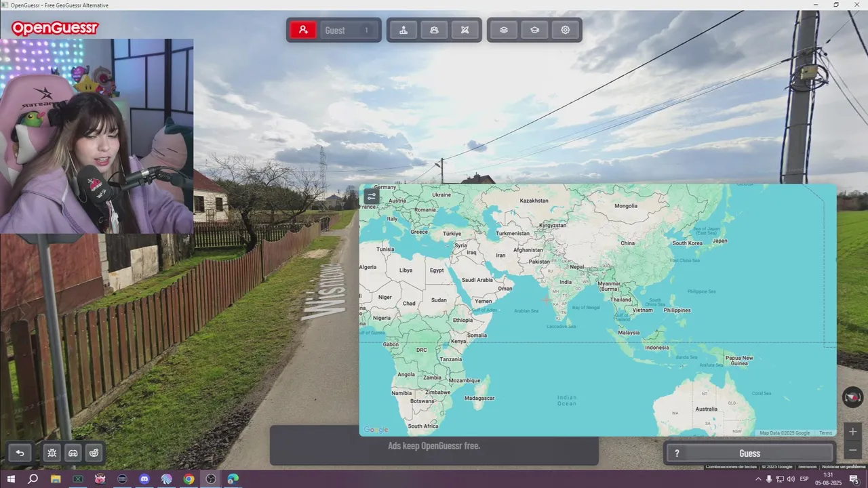Open Windows taskbar search
868x488 pixels.
(x=33, y=479)
